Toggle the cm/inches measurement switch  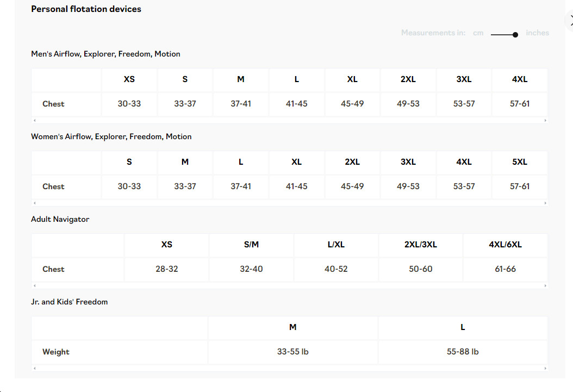(505, 34)
